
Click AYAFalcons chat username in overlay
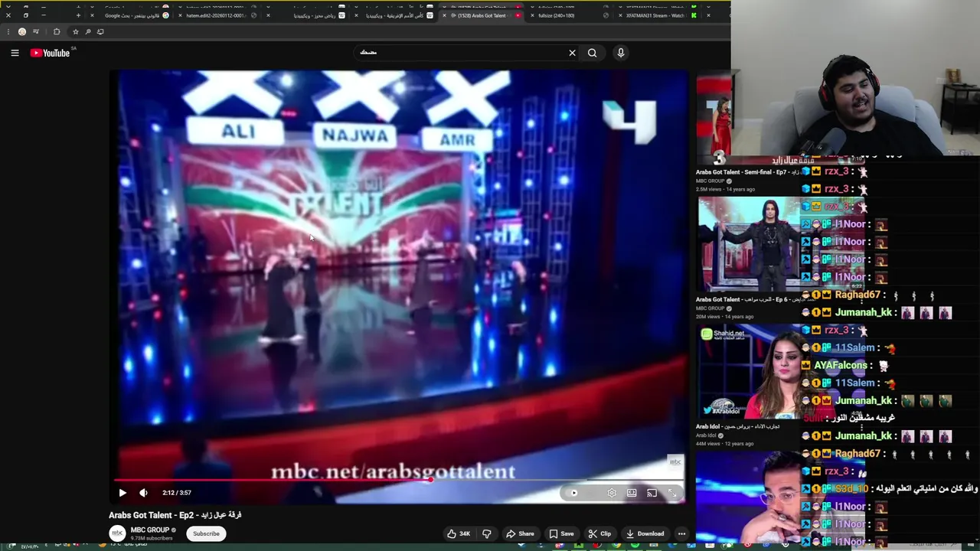[841, 366]
